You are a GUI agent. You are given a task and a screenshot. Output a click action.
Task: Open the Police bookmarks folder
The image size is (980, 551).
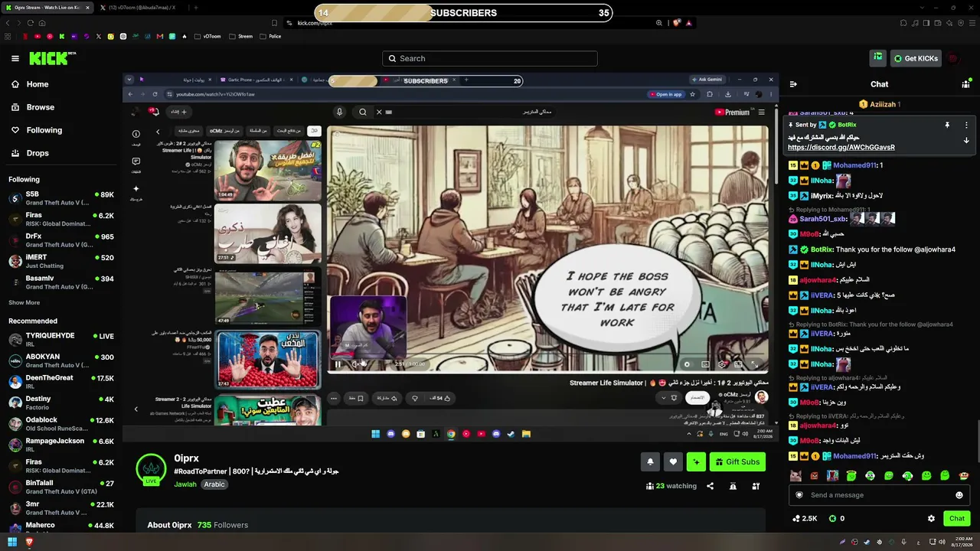click(x=270, y=36)
